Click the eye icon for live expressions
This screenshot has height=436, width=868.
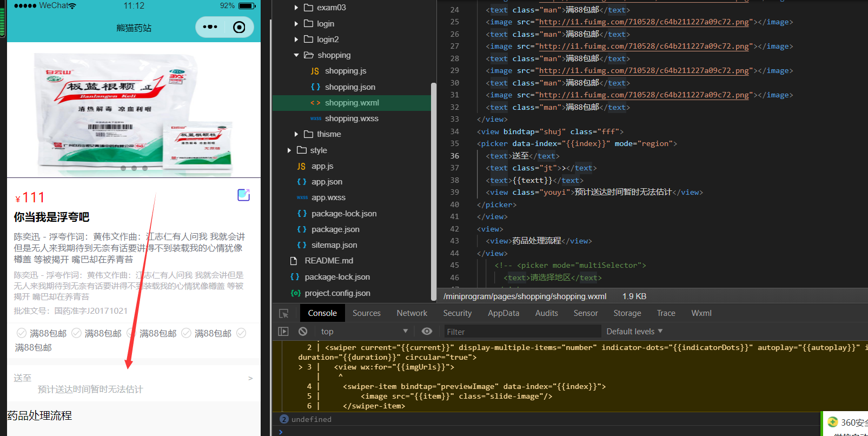coord(427,331)
